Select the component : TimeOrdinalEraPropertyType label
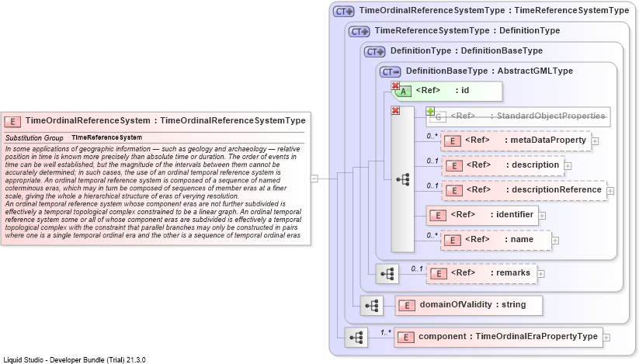This screenshot has height=364, width=639. click(508, 336)
